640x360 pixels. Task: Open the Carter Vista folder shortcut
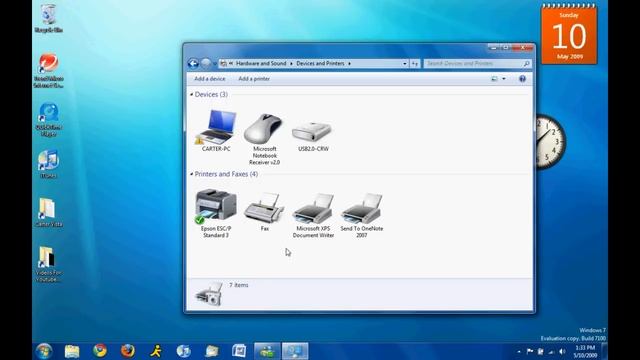pyautogui.click(x=48, y=212)
